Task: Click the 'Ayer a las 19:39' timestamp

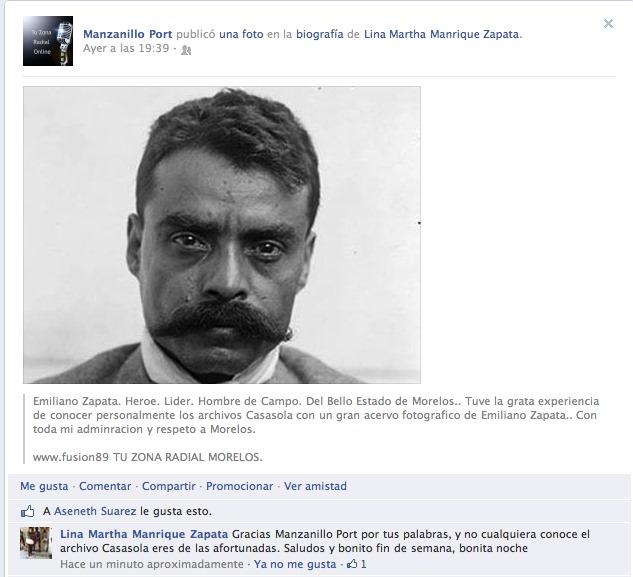Action: 126,48
